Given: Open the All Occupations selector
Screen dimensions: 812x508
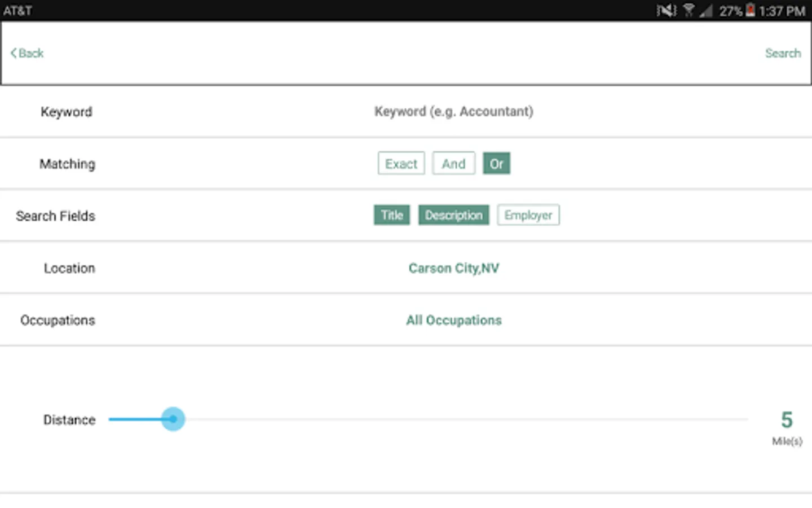Looking at the screenshot, I should tap(454, 321).
